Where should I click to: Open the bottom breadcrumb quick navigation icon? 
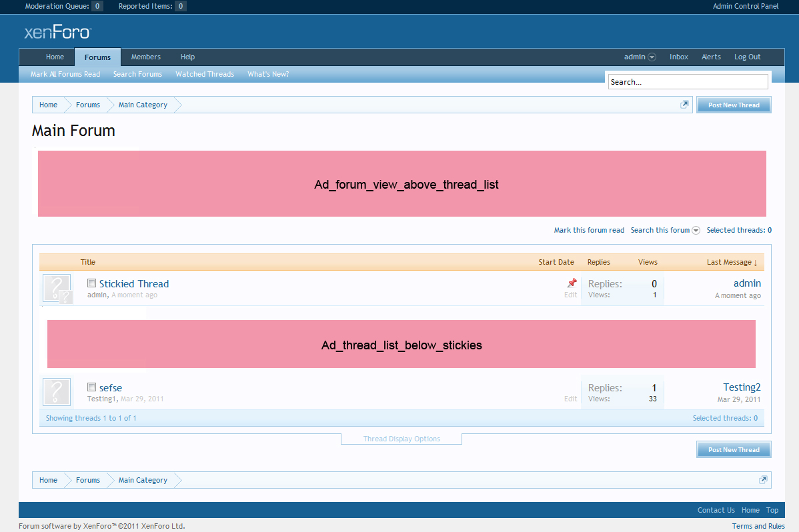[762, 480]
